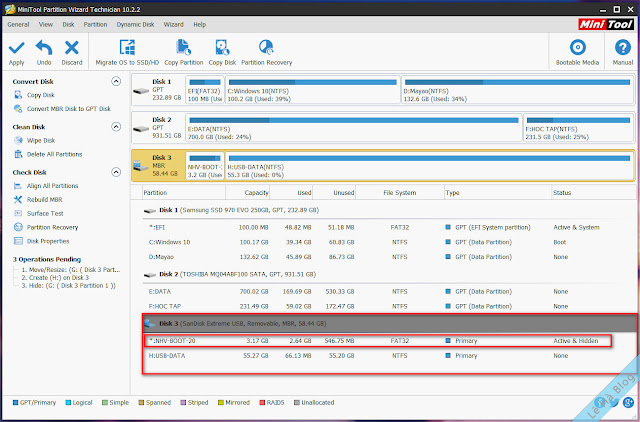Image resolution: width=640 pixels, height=422 pixels.
Task: Open the View menu
Action: (x=46, y=24)
